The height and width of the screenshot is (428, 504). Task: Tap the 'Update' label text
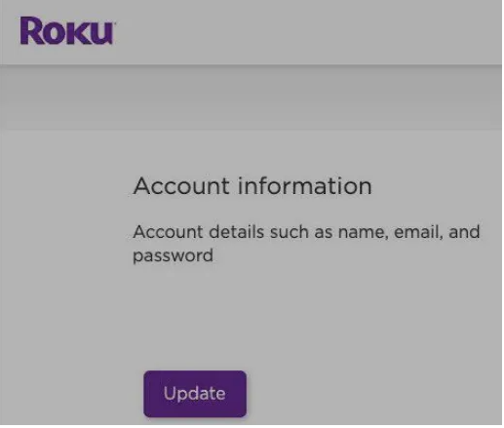point(194,394)
